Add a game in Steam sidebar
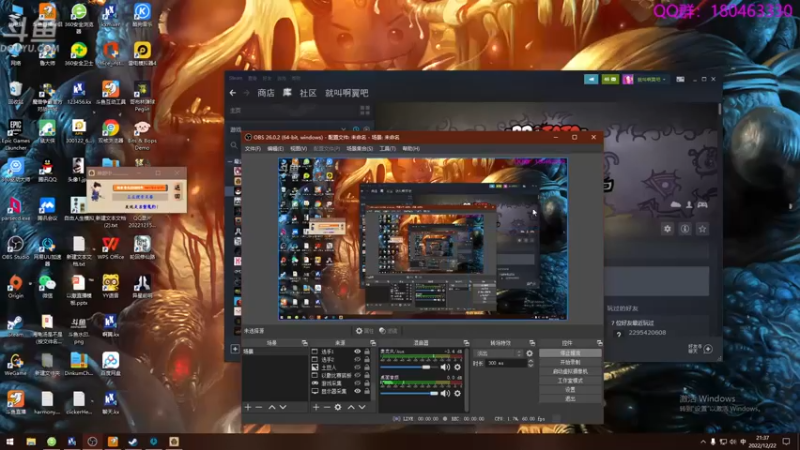Image resolution: width=800 pixels, height=450 pixels. pos(235,349)
